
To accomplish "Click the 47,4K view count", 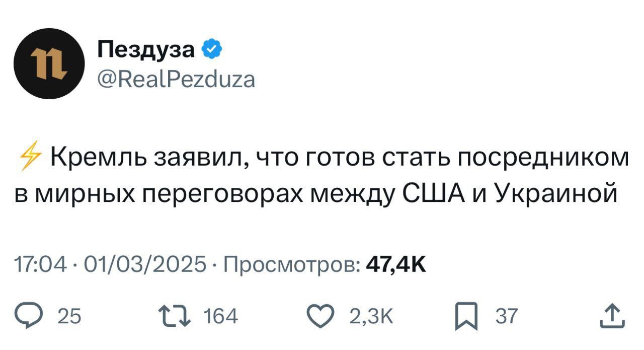I will 396,263.
